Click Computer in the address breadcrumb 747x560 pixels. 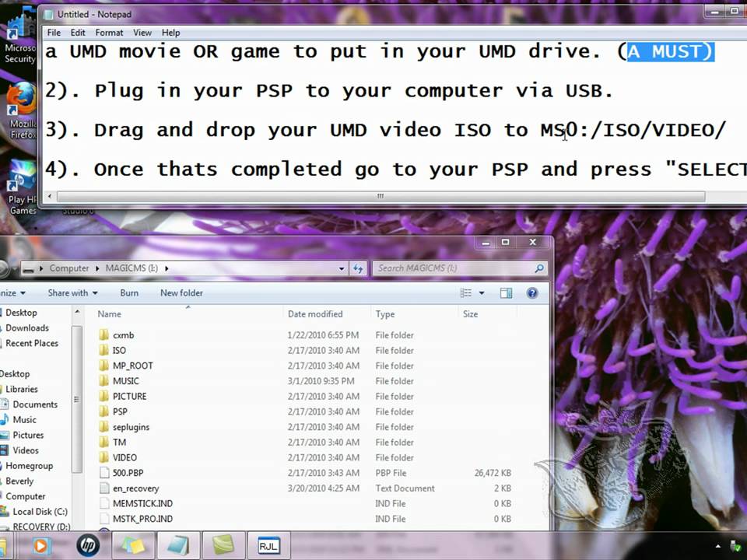[x=69, y=268]
